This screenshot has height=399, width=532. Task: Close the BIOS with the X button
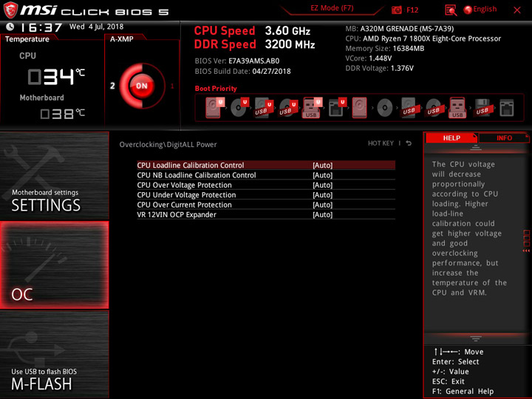(x=517, y=10)
